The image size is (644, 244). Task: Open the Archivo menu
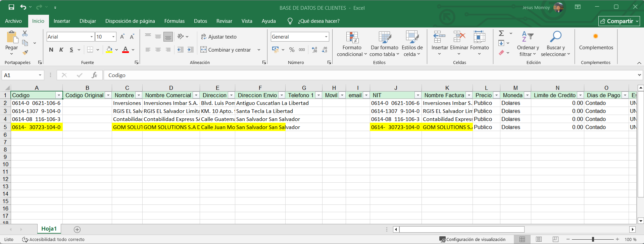pos(13,21)
